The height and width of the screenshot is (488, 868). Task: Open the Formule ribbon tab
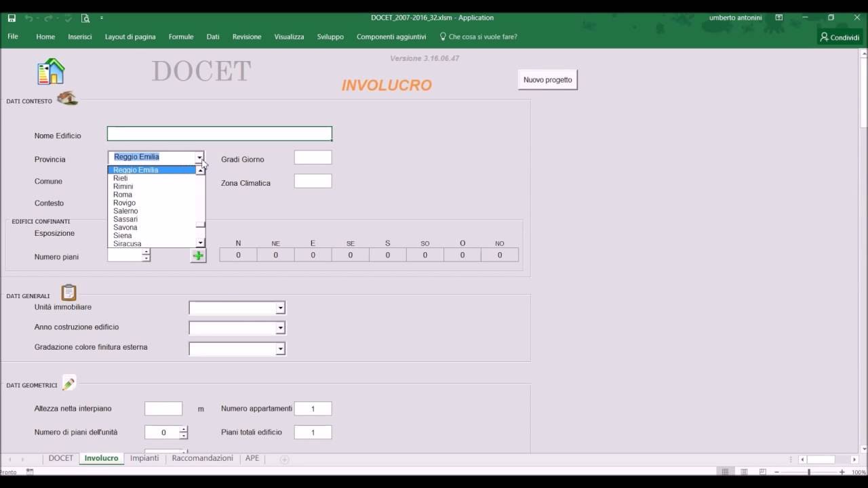click(x=181, y=37)
